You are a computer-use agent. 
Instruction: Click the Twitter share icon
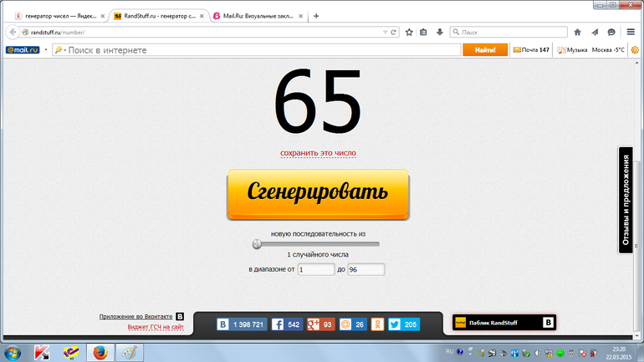(x=395, y=324)
